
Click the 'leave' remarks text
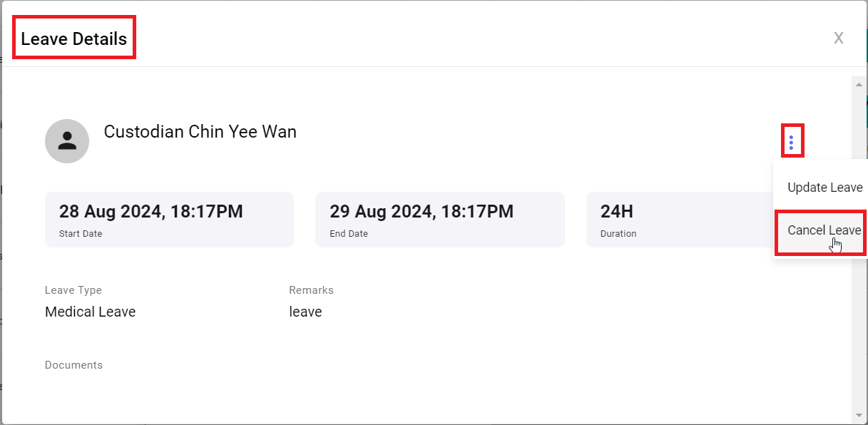[x=305, y=312]
